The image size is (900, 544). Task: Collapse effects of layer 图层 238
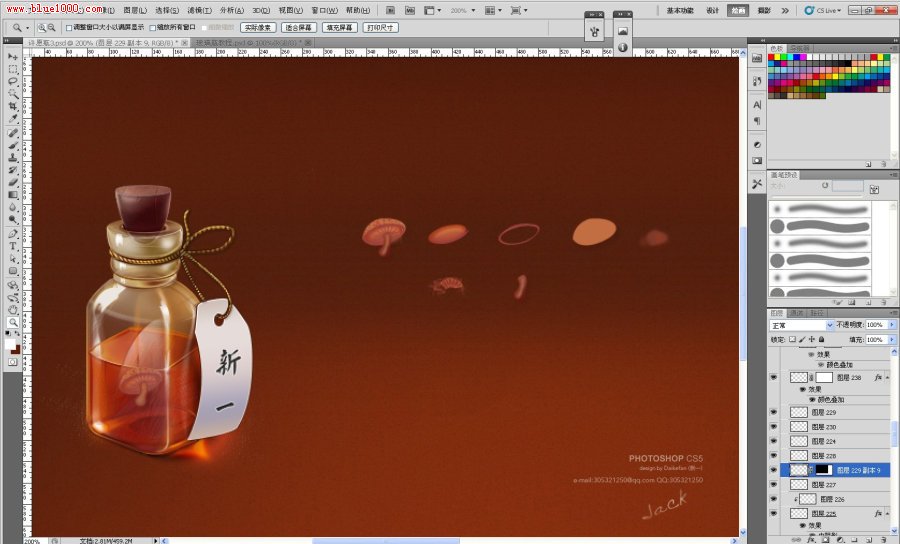coord(886,378)
